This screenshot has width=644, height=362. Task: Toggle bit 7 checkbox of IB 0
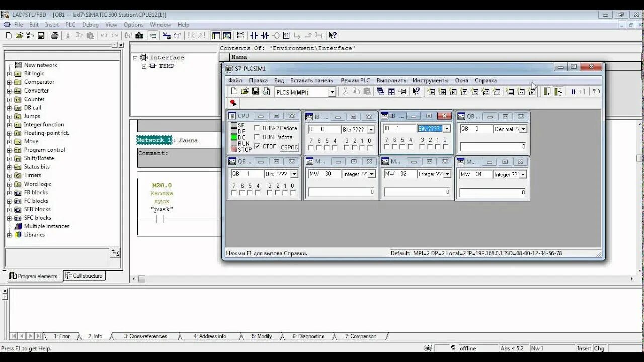(311, 148)
